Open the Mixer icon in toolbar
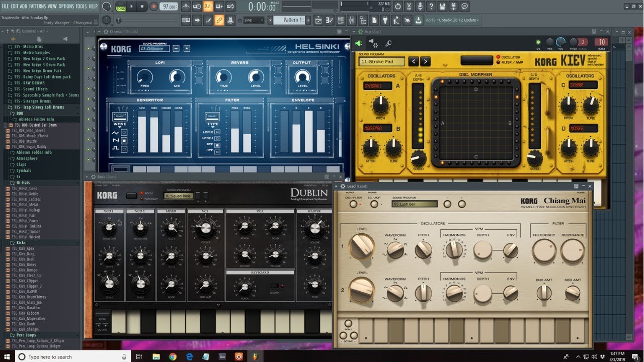This screenshot has width=644, height=362. click(x=352, y=20)
